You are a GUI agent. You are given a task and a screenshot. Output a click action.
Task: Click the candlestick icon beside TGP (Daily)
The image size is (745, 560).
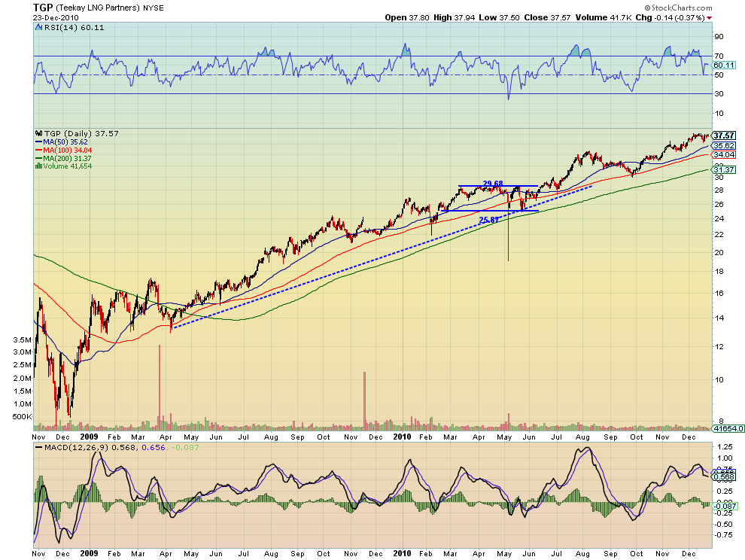pos(39,133)
